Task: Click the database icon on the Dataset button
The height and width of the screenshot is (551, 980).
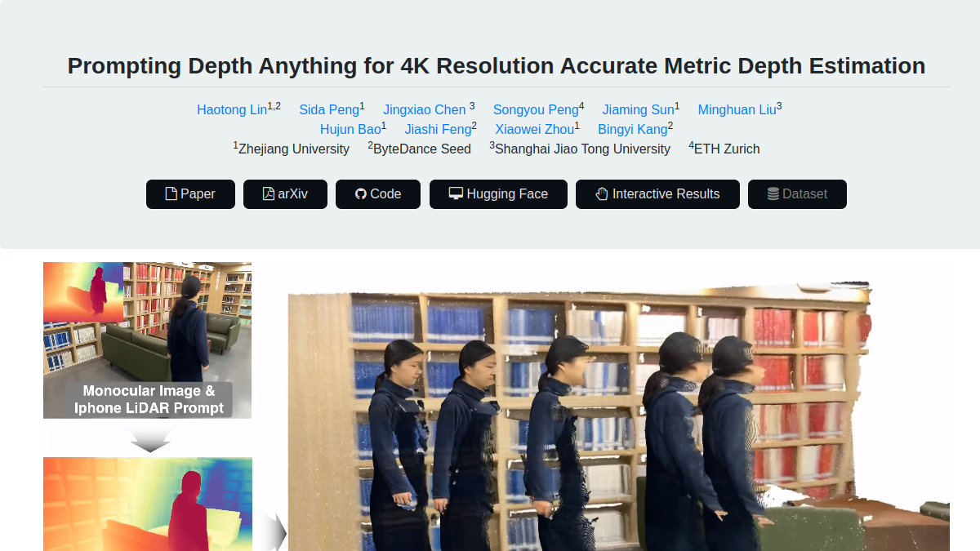Action: click(x=773, y=194)
